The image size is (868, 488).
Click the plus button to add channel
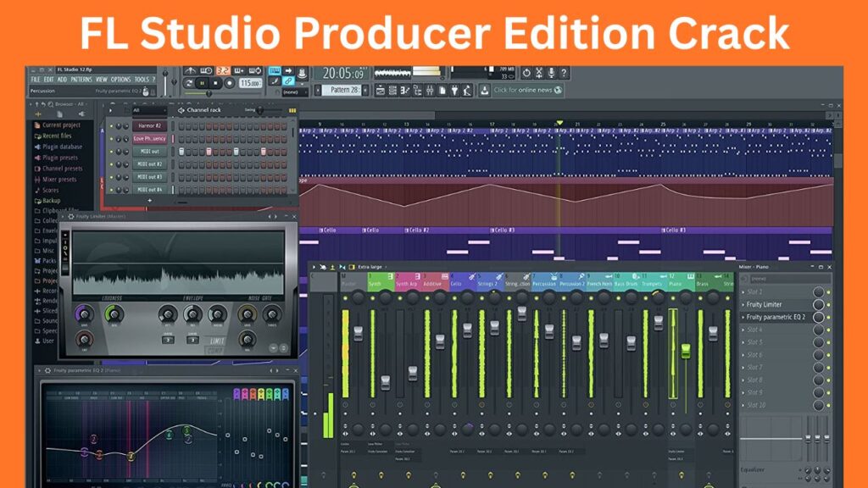149,200
